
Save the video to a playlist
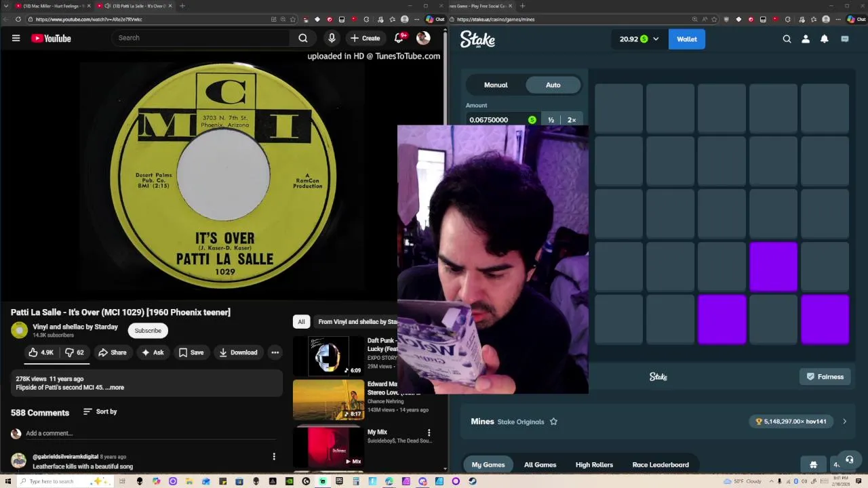(x=191, y=352)
